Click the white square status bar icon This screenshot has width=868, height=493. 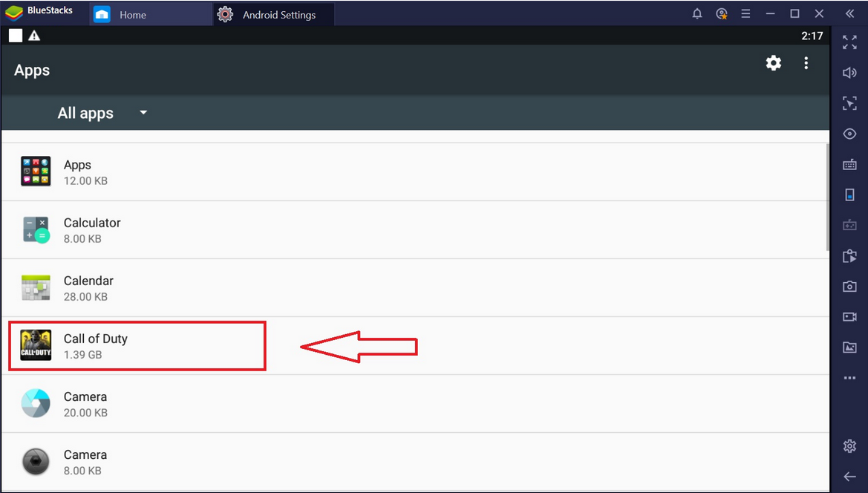pos(16,36)
